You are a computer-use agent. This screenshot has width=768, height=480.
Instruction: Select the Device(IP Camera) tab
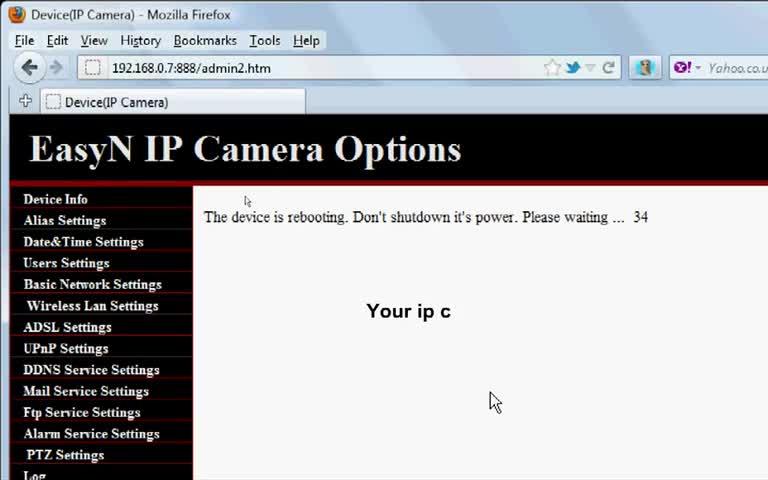tap(173, 102)
